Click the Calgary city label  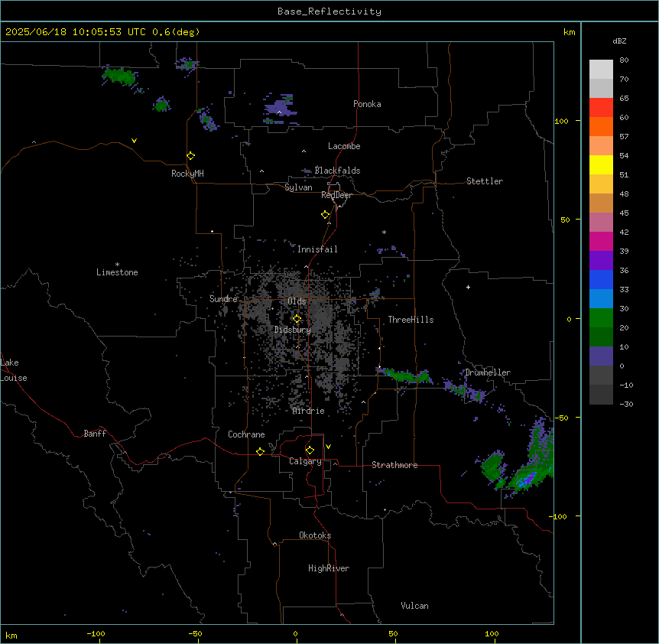(305, 461)
